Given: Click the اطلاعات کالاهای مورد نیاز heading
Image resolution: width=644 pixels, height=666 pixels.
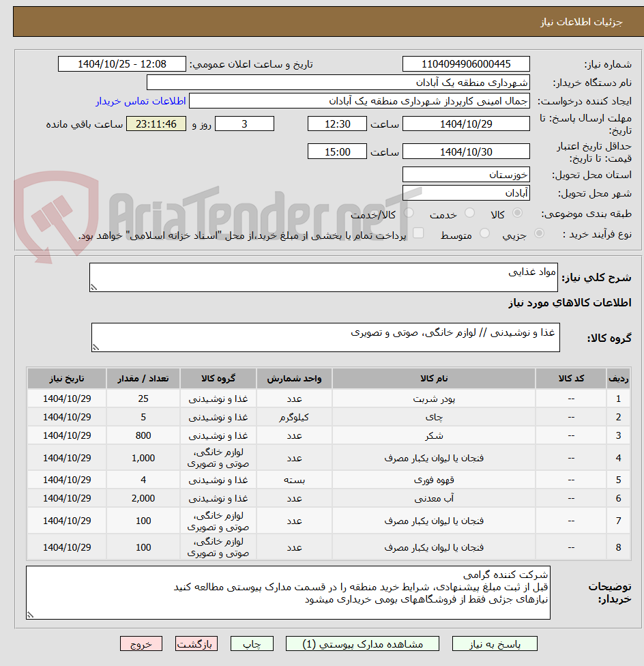Looking at the screenshot, I should pyautogui.click(x=570, y=303).
